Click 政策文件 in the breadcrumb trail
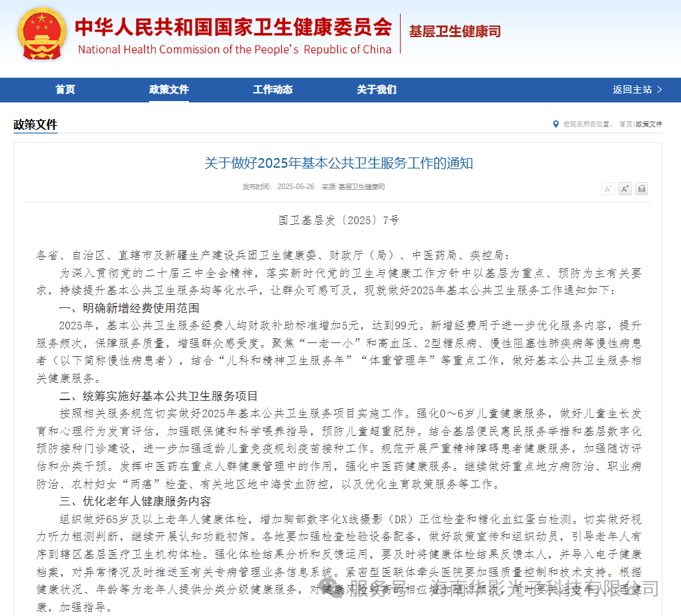The height and width of the screenshot is (616, 681). tap(649, 124)
